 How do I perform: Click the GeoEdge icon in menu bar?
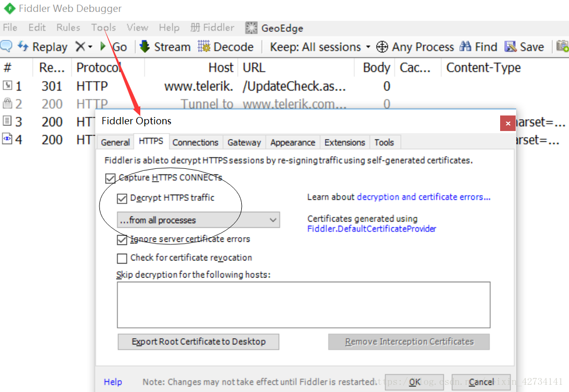(251, 28)
